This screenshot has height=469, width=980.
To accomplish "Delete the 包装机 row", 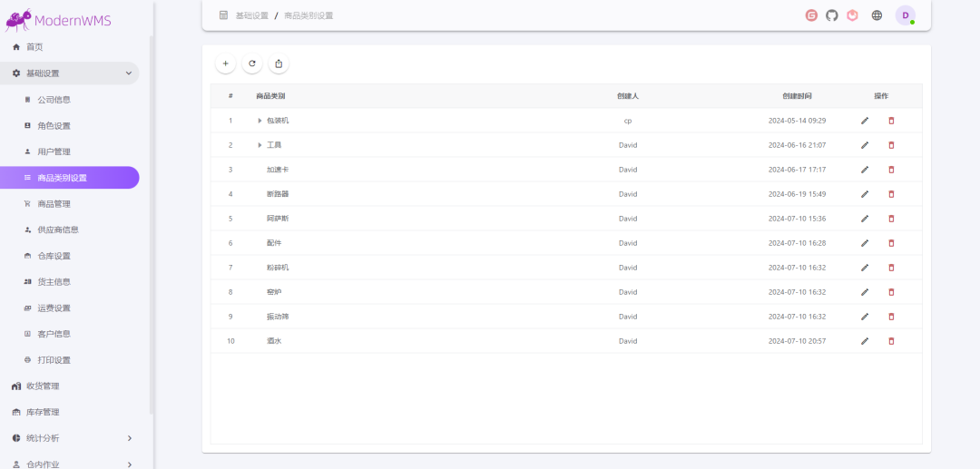I will [891, 121].
